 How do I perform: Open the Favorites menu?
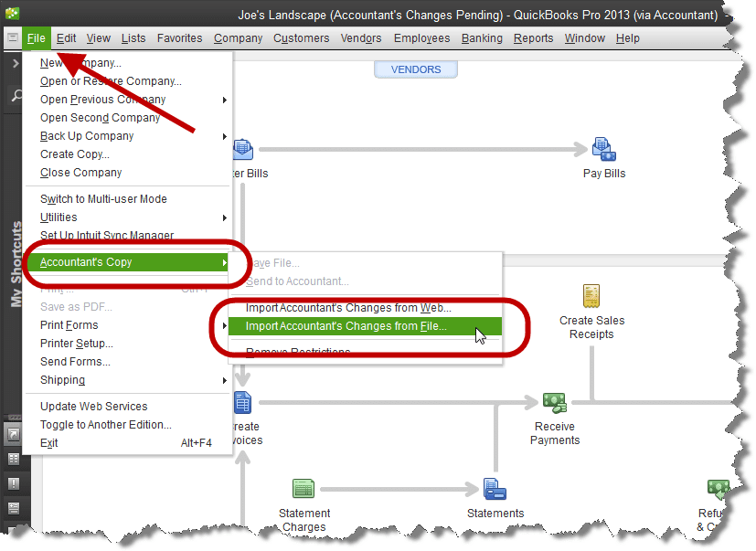tap(179, 38)
